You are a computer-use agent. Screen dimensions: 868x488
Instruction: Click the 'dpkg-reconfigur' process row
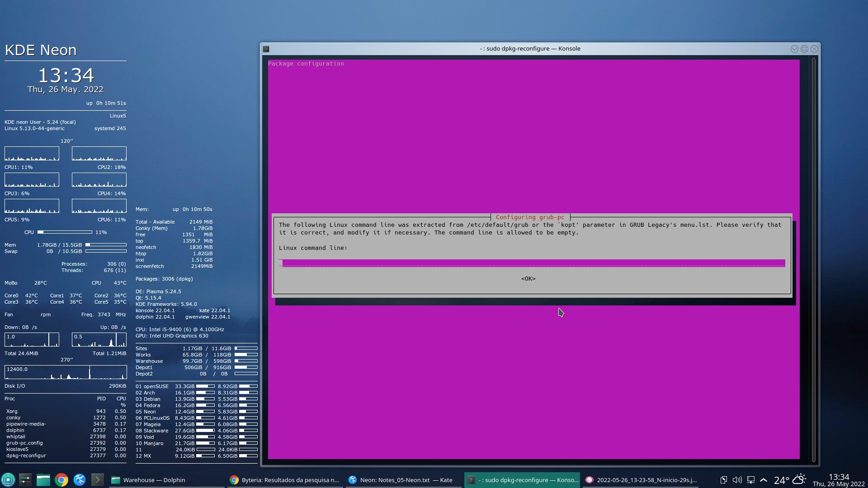(66, 455)
